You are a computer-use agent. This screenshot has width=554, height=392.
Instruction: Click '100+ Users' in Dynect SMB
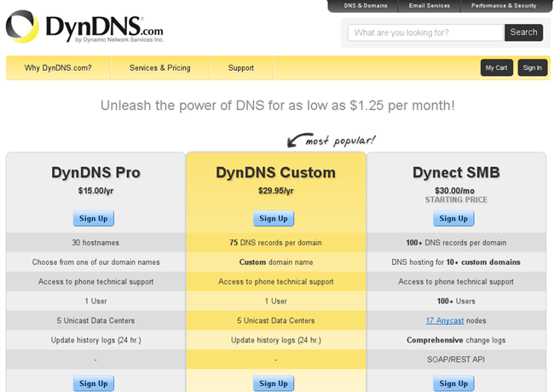(x=456, y=301)
